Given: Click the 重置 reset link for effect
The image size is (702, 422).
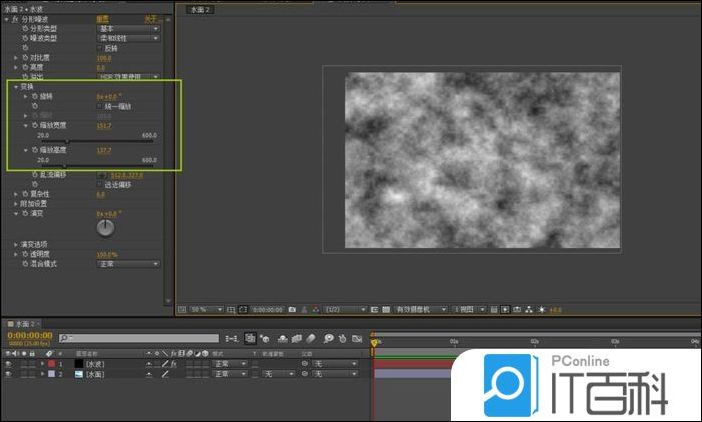Looking at the screenshot, I should [103, 18].
